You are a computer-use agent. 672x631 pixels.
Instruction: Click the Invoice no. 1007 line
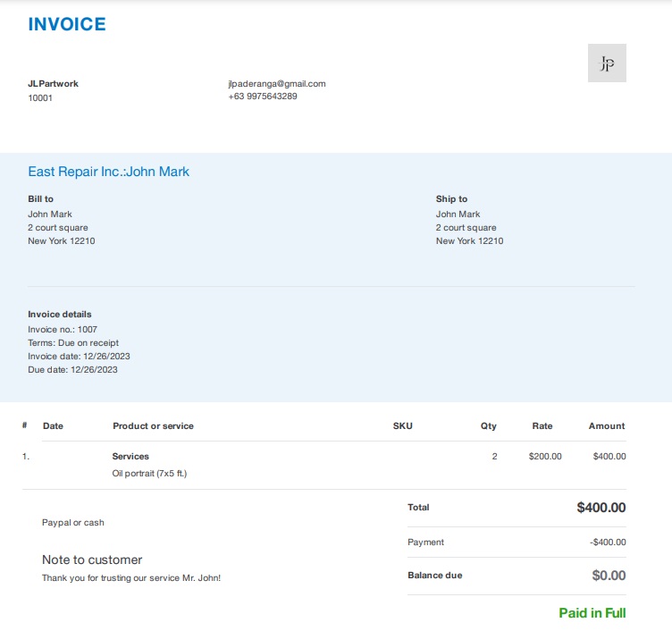point(63,330)
